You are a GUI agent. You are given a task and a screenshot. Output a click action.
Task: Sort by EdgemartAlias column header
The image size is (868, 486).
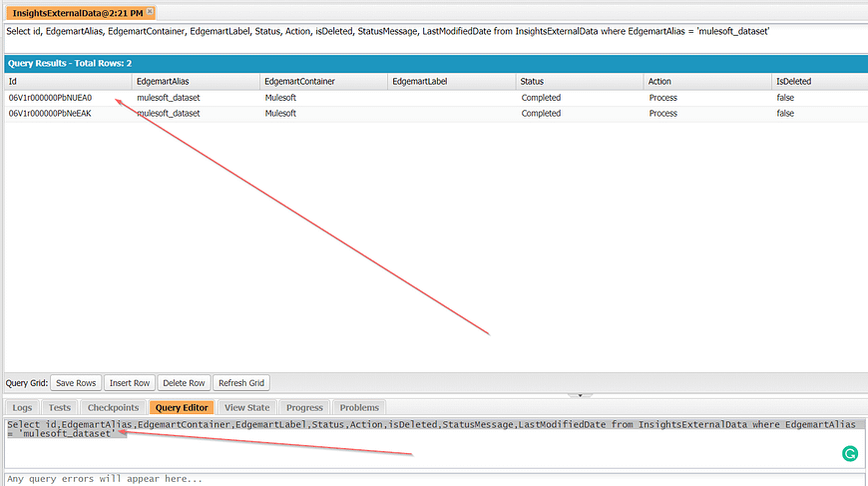click(x=196, y=82)
